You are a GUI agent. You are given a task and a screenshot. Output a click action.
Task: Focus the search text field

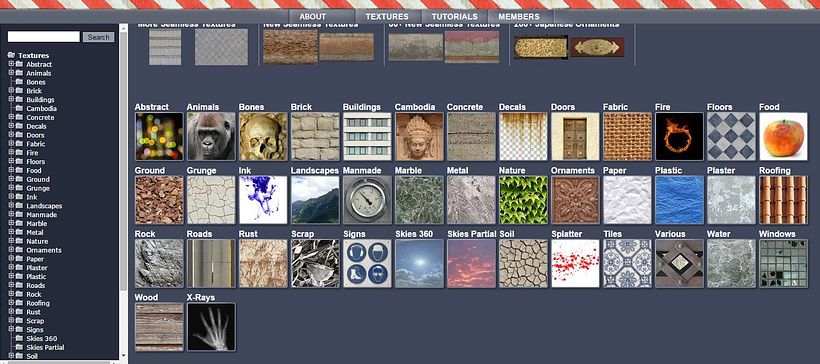point(43,37)
